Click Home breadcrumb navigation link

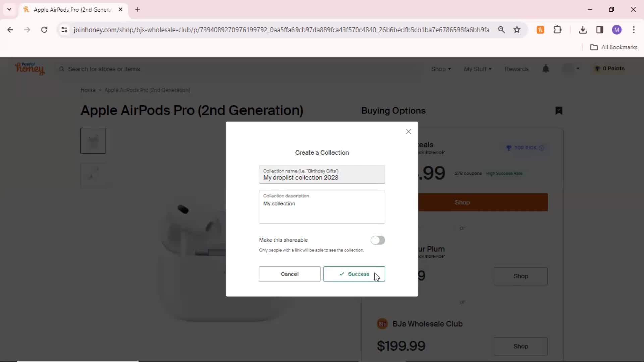pos(88,90)
